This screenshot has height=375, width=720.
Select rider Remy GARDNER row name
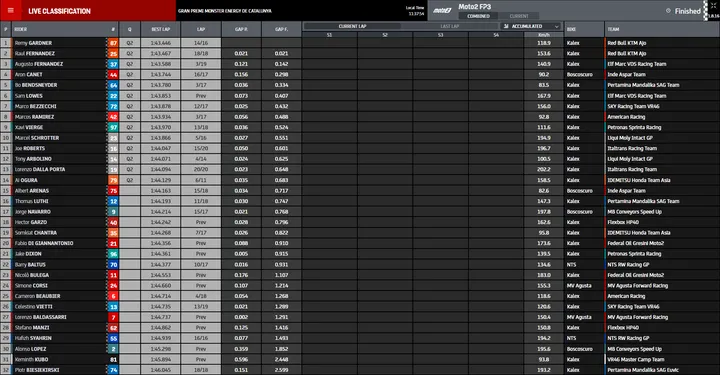pyautogui.click(x=33, y=43)
